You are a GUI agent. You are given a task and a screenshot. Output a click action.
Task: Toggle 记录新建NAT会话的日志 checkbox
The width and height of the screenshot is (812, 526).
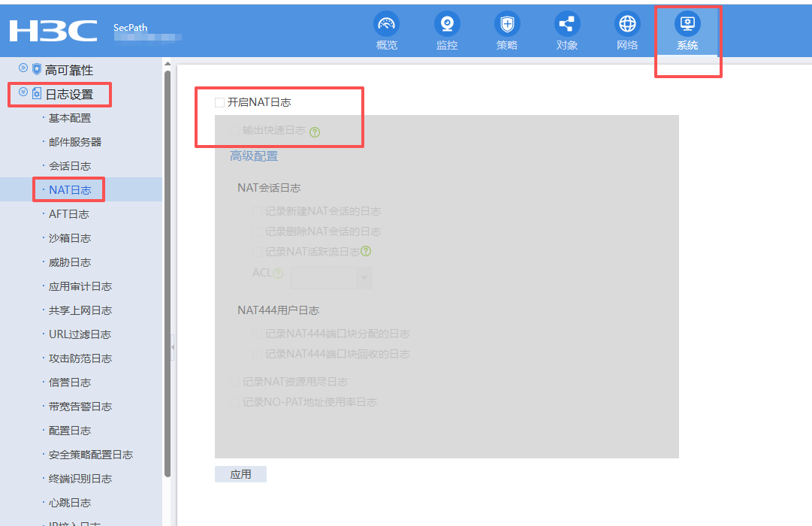pyautogui.click(x=258, y=212)
